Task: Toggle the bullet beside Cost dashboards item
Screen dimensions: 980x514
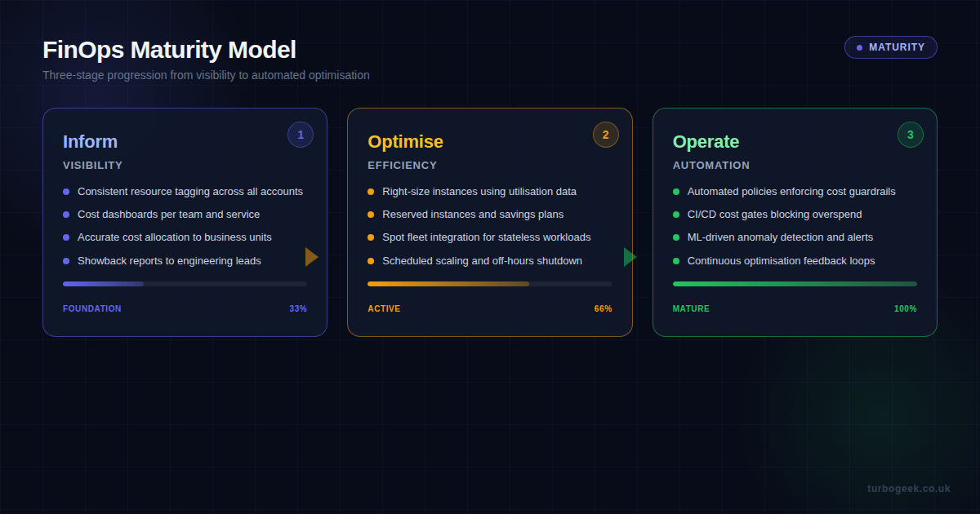Action: (x=66, y=214)
